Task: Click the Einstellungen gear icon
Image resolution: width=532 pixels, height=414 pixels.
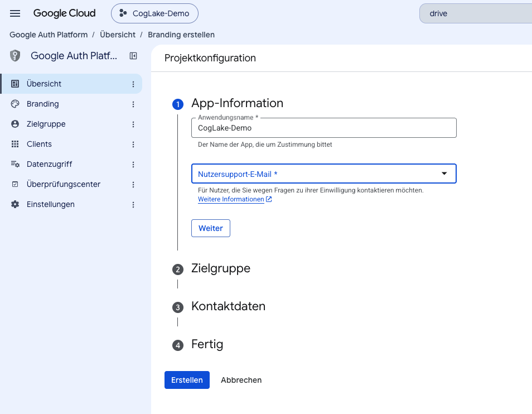Action: [15, 204]
